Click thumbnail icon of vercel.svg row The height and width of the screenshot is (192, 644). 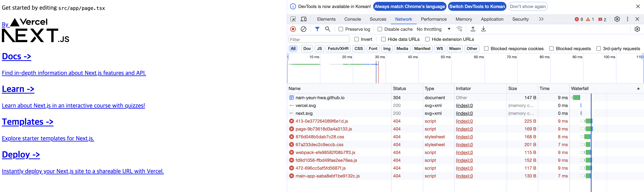point(292,105)
